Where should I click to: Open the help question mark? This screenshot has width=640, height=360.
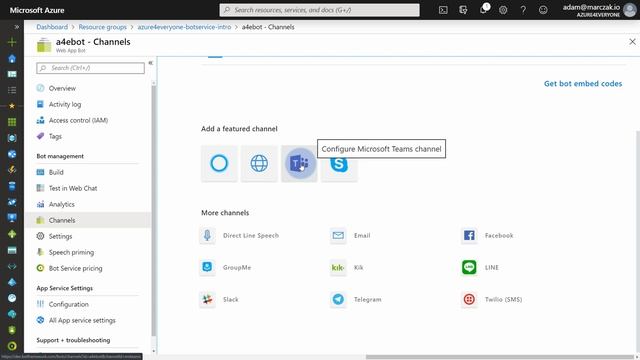(523, 10)
